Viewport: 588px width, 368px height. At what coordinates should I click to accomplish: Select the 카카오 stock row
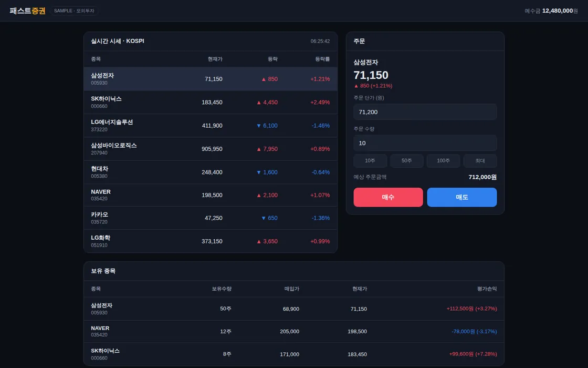tap(211, 218)
